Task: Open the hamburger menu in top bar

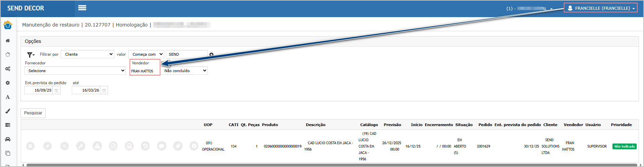Action: point(82,8)
